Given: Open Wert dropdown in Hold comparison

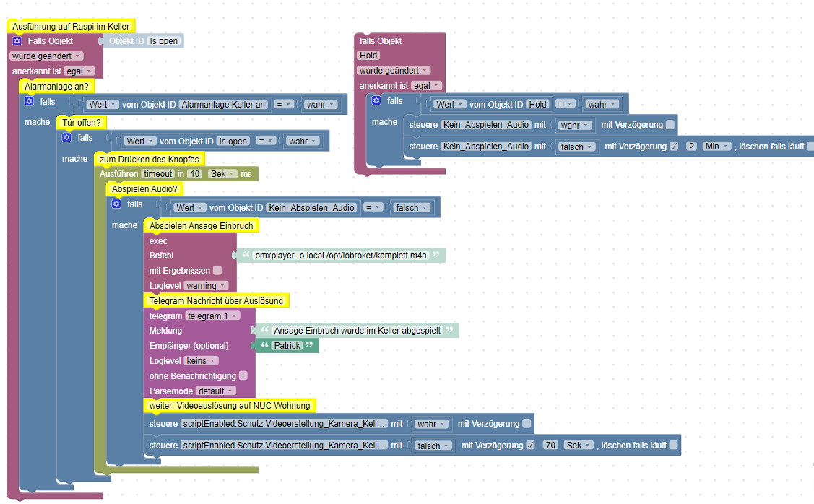Looking at the screenshot, I should (x=449, y=104).
